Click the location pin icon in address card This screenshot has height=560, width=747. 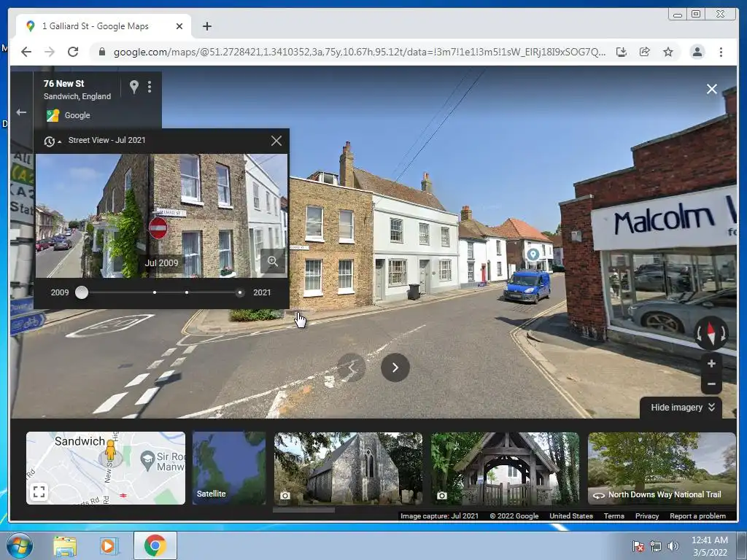click(x=134, y=87)
